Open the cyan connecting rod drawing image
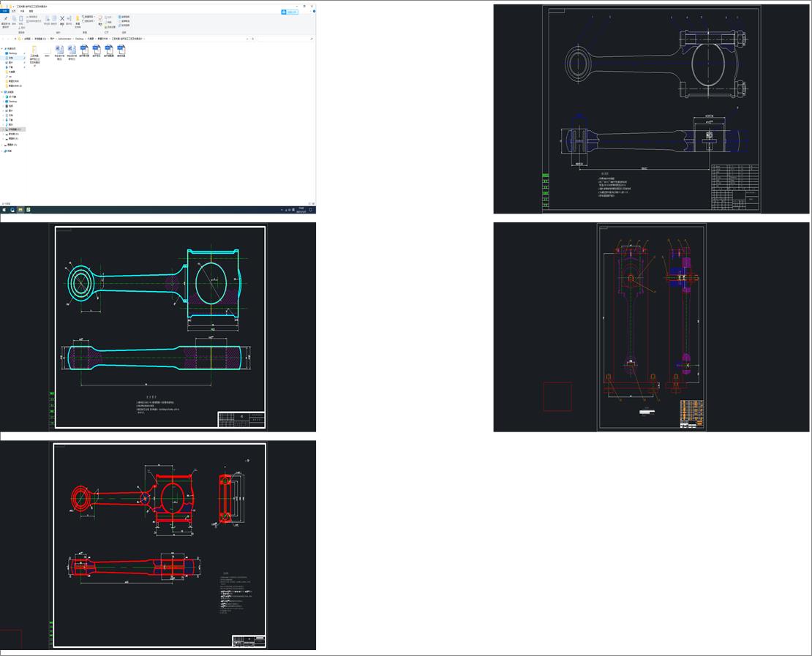 [158, 327]
